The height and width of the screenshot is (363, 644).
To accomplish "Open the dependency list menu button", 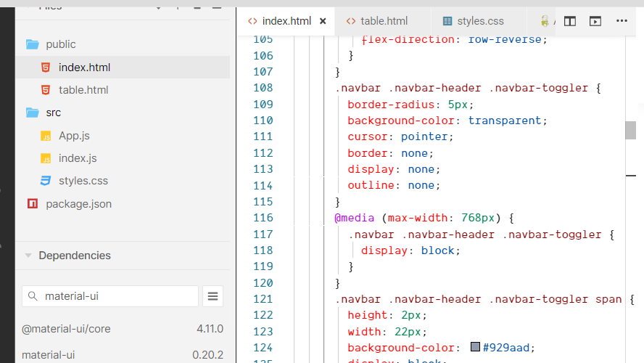I will point(212,296).
